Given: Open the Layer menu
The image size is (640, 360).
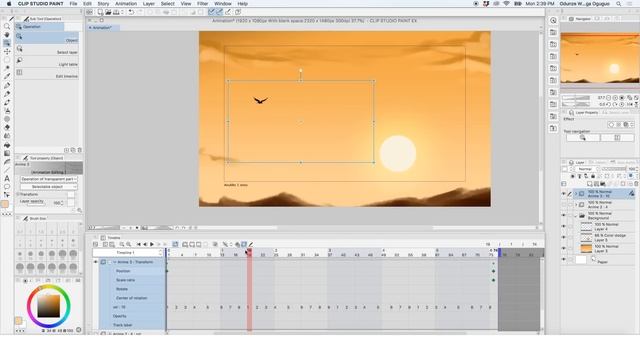Looking at the screenshot, I should pyautogui.click(x=149, y=4).
